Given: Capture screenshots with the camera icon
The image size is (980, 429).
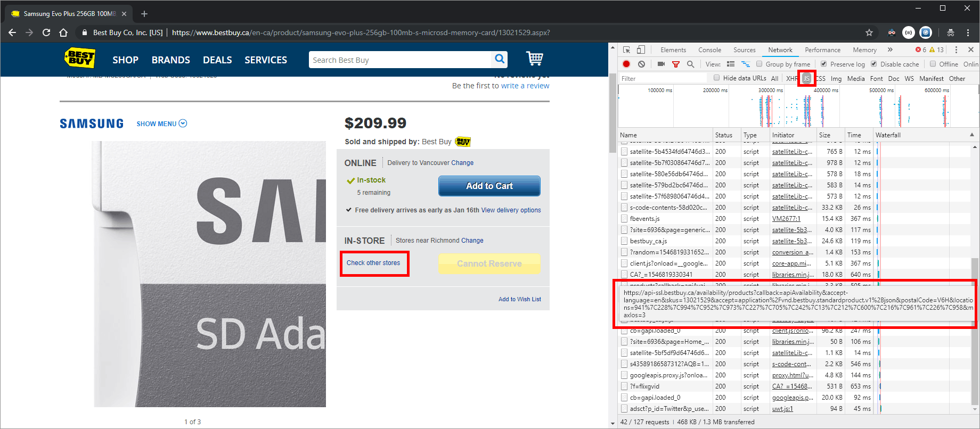Looking at the screenshot, I should [661, 64].
